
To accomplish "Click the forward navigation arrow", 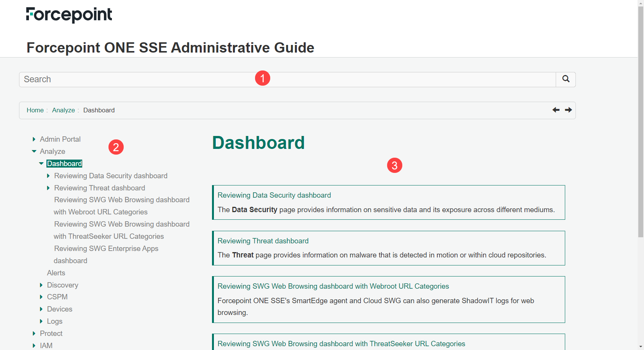I will (568, 110).
